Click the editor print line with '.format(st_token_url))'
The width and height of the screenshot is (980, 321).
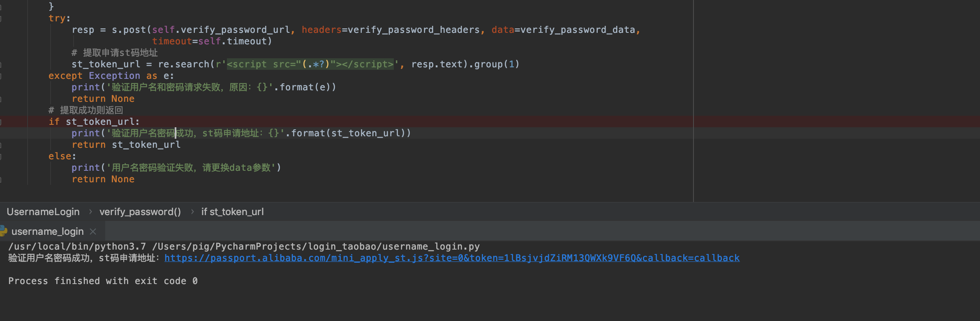pyautogui.click(x=241, y=133)
